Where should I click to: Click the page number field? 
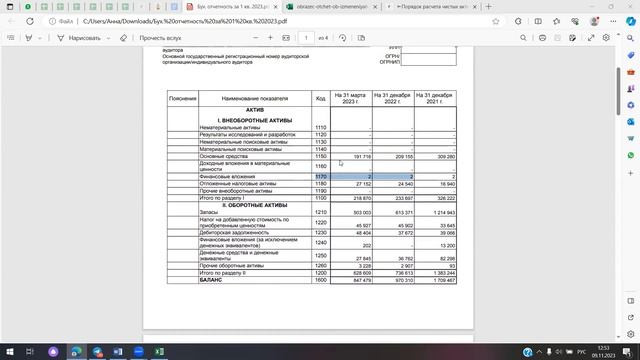tap(306, 38)
